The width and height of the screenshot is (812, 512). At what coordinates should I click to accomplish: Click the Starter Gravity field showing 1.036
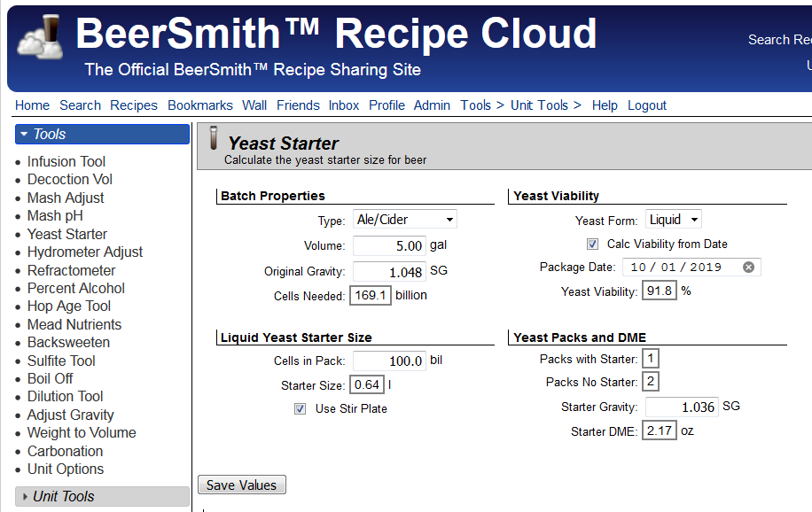682,407
